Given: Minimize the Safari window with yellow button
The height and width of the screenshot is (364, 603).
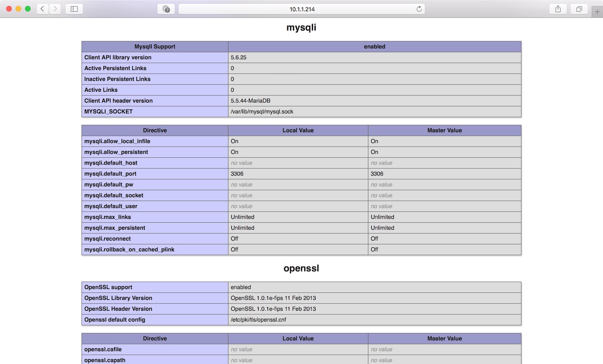Looking at the screenshot, I should (18, 9).
